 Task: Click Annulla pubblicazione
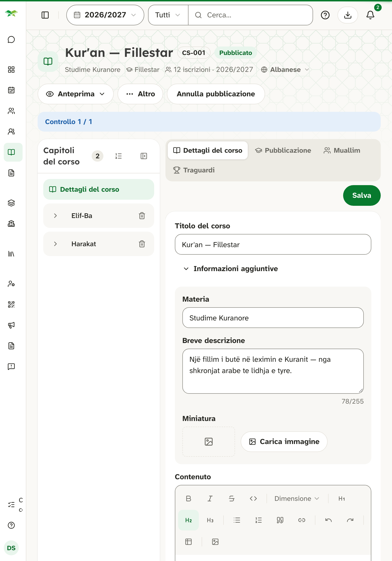coord(216,94)
